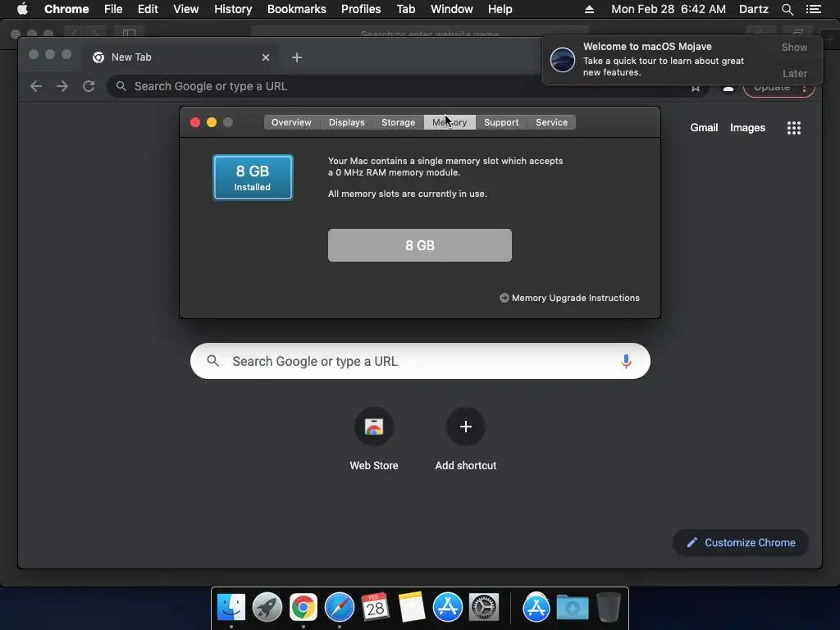This screenshot has width=840, height=630.
Task: Open Trash in the Dock
Action: point(608,608)
